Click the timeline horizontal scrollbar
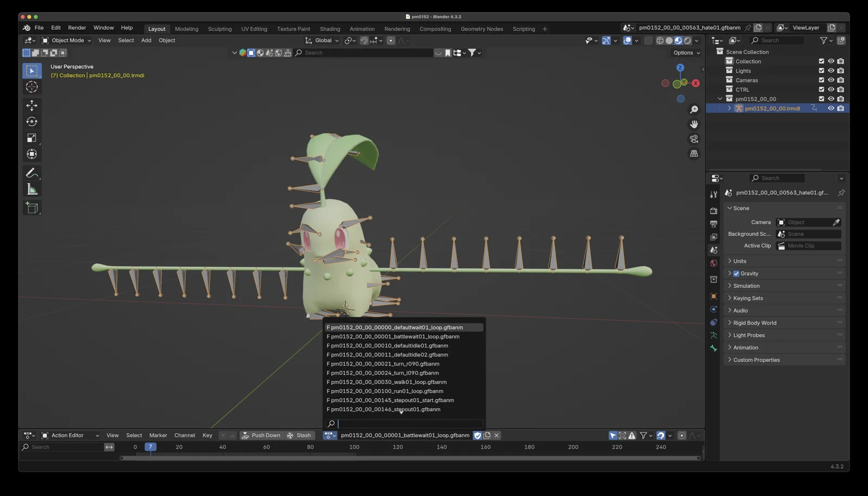The height and width of the screenshot is (496, 868). [410, 458]
